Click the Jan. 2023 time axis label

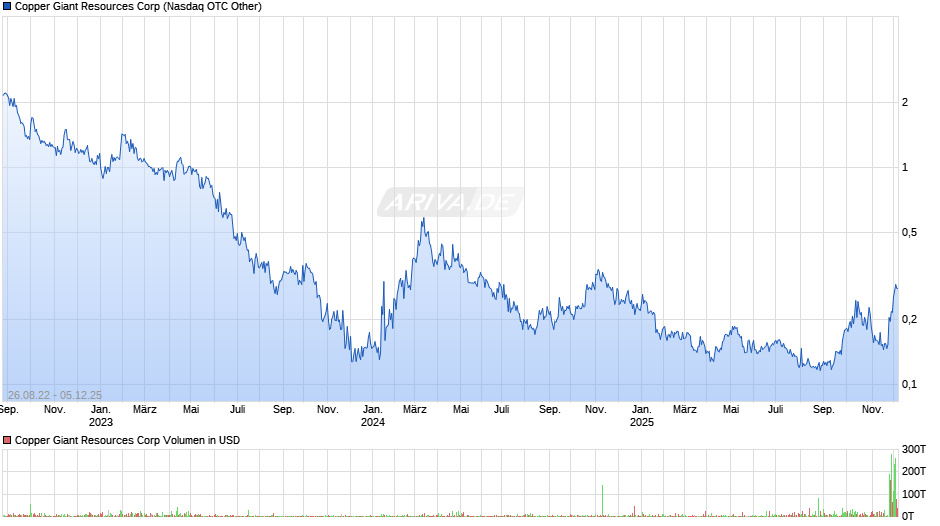pyautogui.click(x=101, y=416)
